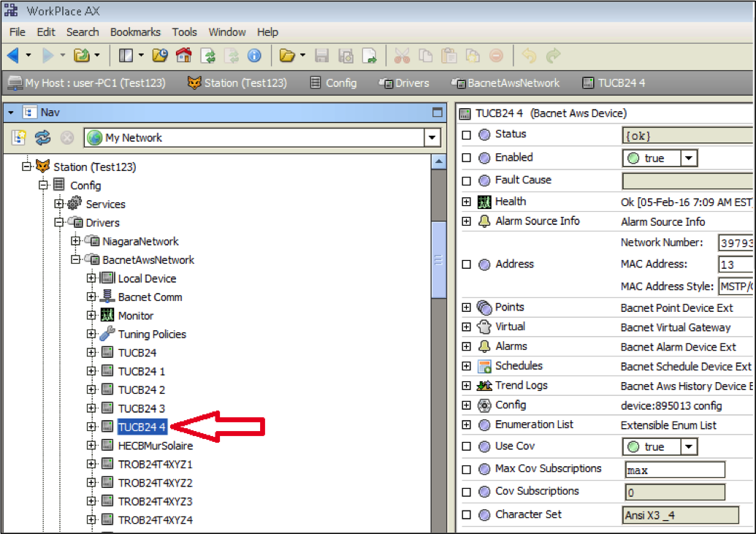Click new tree icon in Nav bar
Viewport: 756px width, 534px height.
(19, 137)
